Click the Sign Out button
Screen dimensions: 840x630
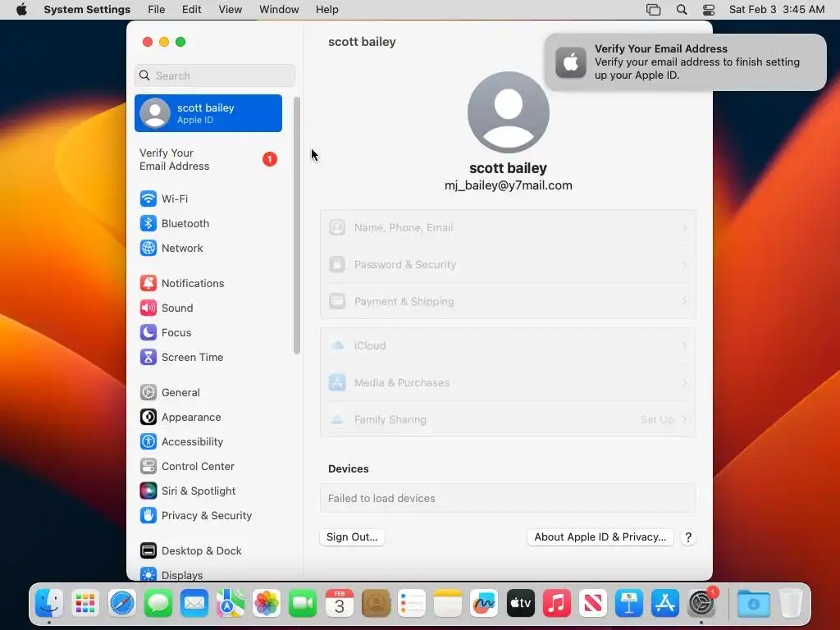[x=352, y=537]
